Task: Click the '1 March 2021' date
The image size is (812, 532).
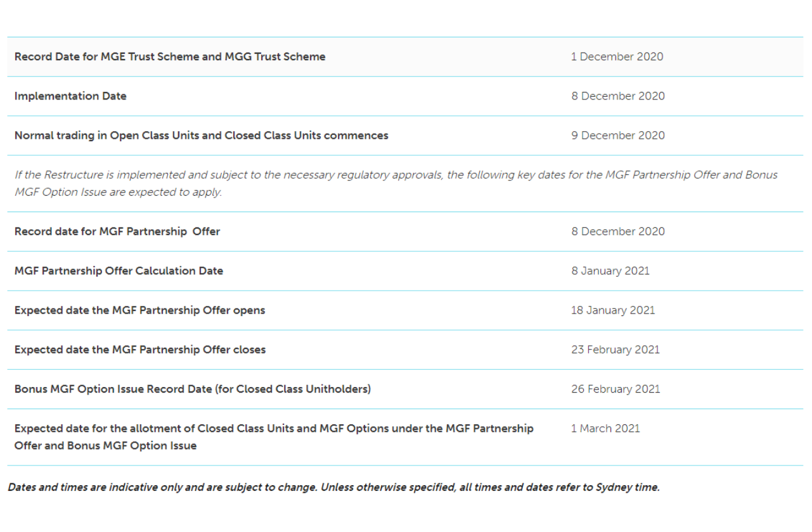Action: [x=605, y=429]
